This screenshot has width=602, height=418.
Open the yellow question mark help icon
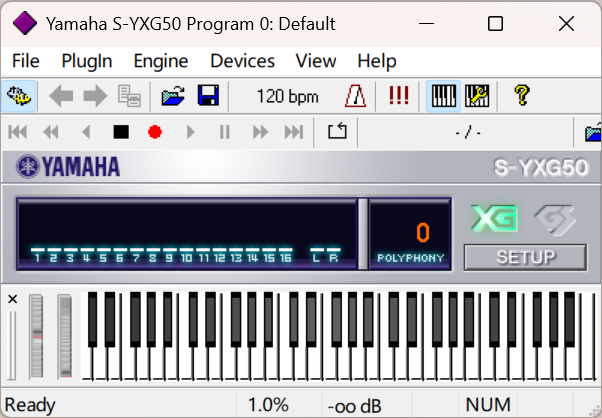(x=522, y=96)
